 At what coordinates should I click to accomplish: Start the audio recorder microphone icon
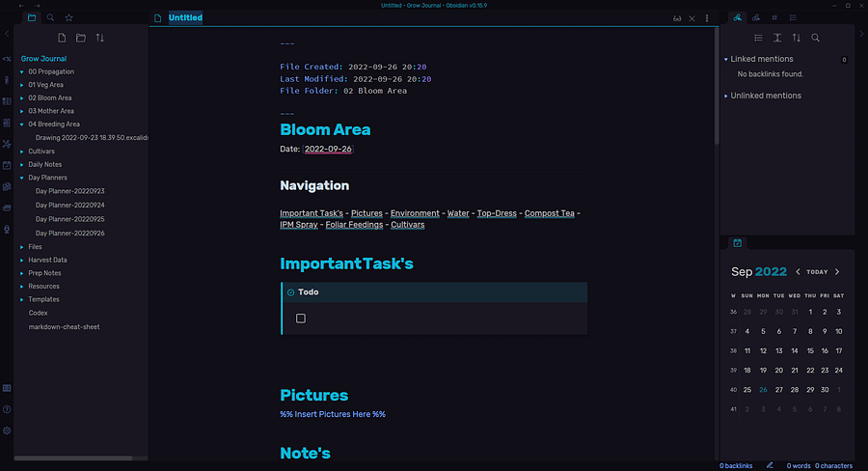(x=7, y=230)
